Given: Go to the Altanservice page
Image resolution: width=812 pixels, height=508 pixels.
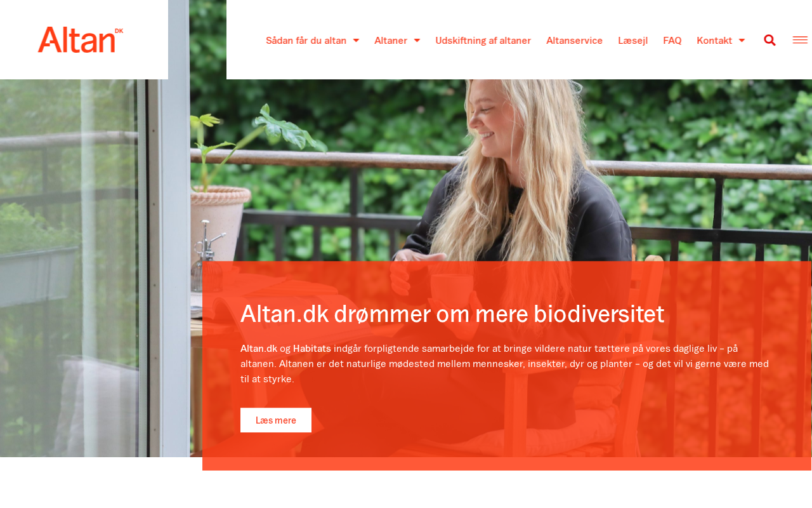Looking at the screenshot, I should click(574, 40).
